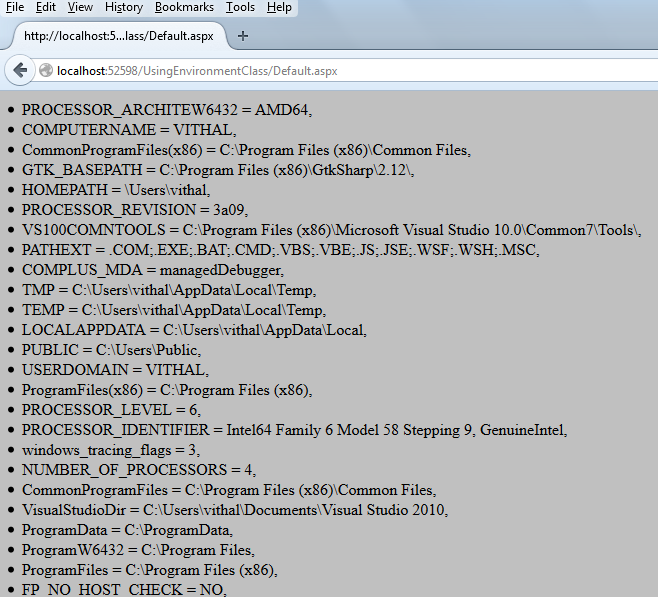Click the FP_NO_HOST_CHECK = NO line
The height and width of the screenshot is (597, 658).
124,589
